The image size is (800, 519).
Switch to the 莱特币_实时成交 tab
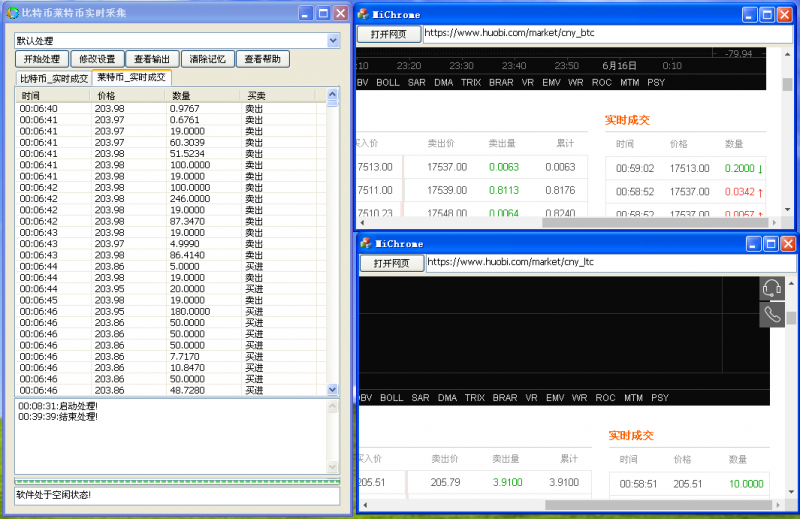(x=131, y=77)
